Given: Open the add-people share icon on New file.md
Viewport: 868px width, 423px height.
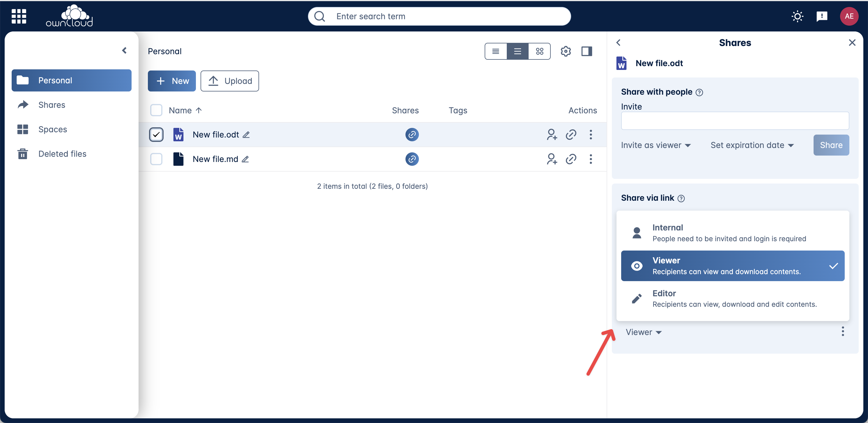Looking at the screenshot, I should click(x=552, y=159).
